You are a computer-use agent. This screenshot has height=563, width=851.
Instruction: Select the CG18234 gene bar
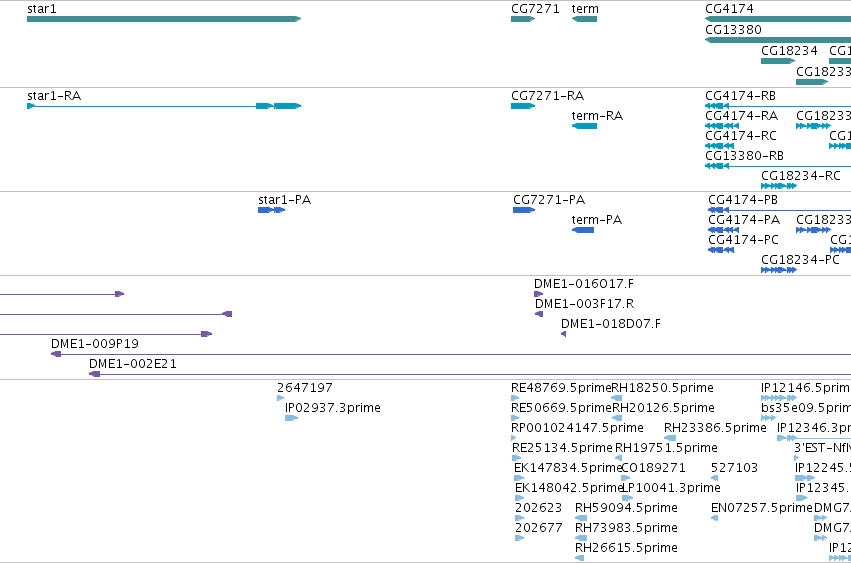[x=778, y=61]
